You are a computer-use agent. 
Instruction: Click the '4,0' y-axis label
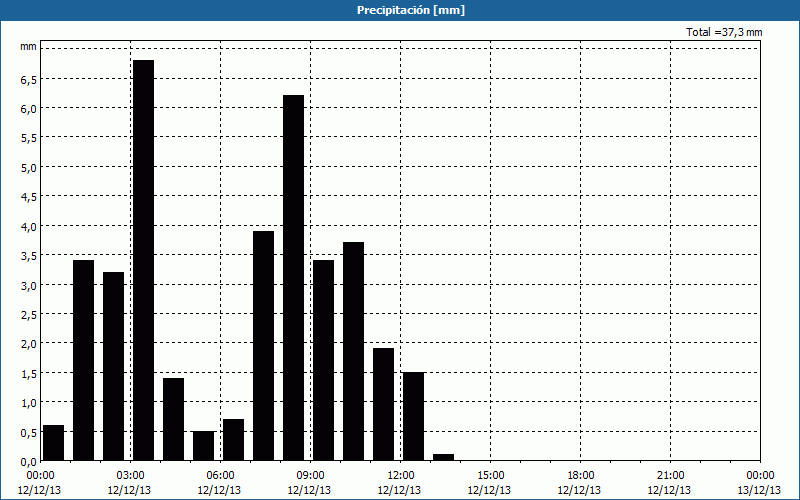(x=29, y=227)
